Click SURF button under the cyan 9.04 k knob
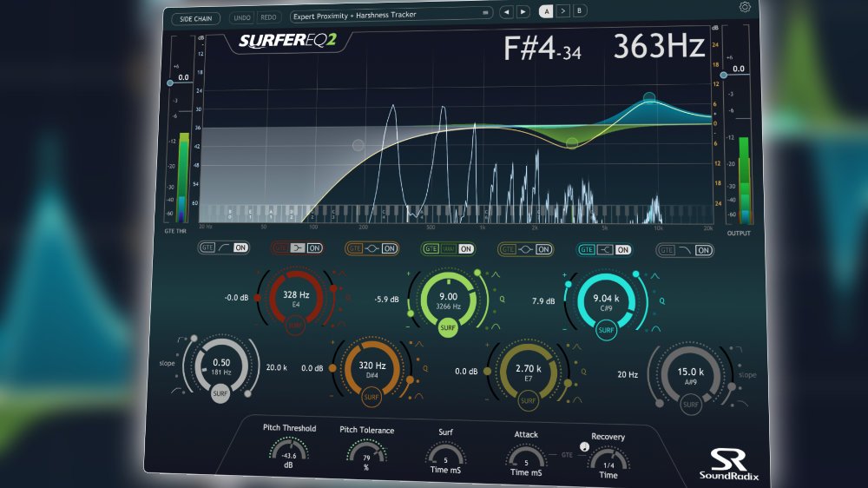 [606, 330]
